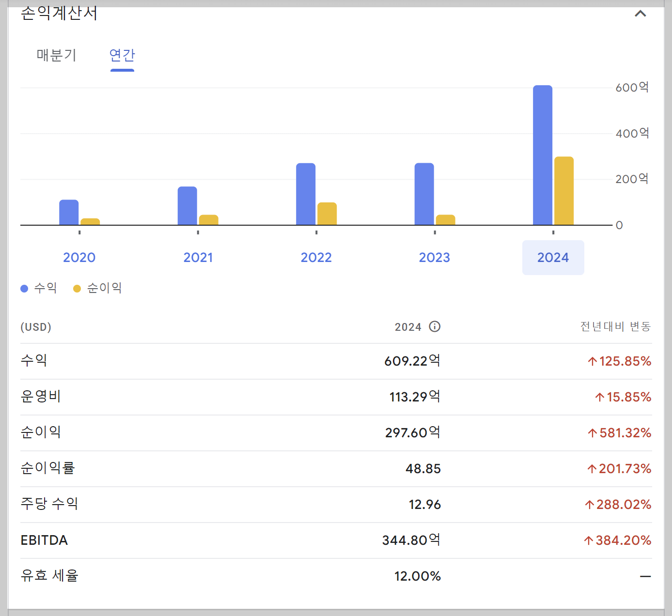
Task: Click the 순이익률 value 48.85
Action: click(422, 468)
